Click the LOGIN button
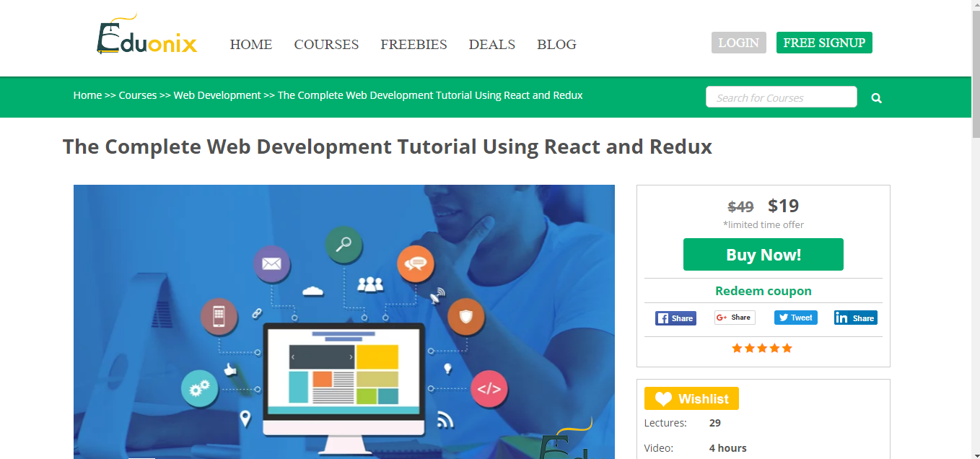This screenshot has width=980, height=459. tap(738, 43)
